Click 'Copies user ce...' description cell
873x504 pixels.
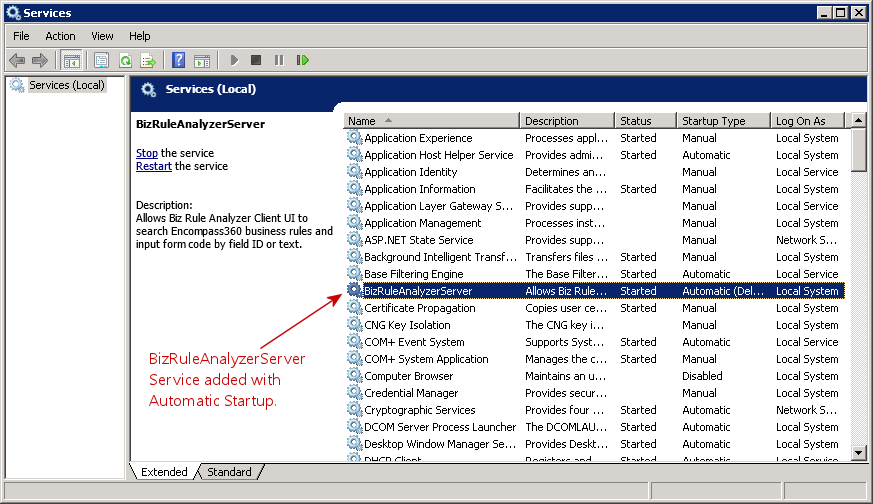tap(566, 308)
